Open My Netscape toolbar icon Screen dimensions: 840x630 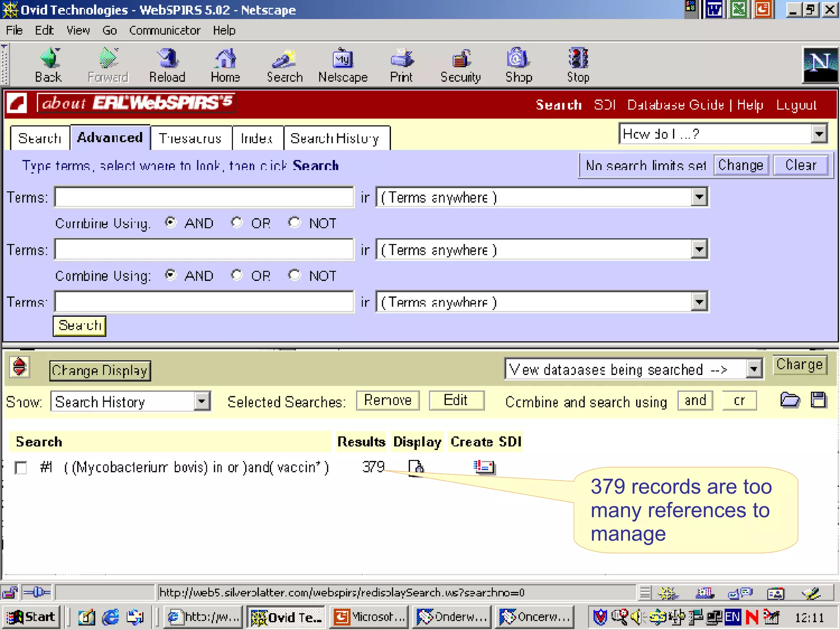coord(343,66)
